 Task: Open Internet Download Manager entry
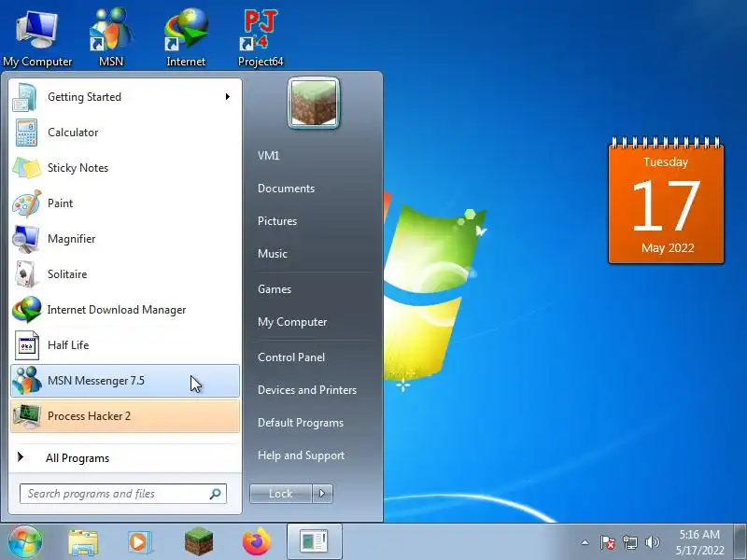pos(125,310)
